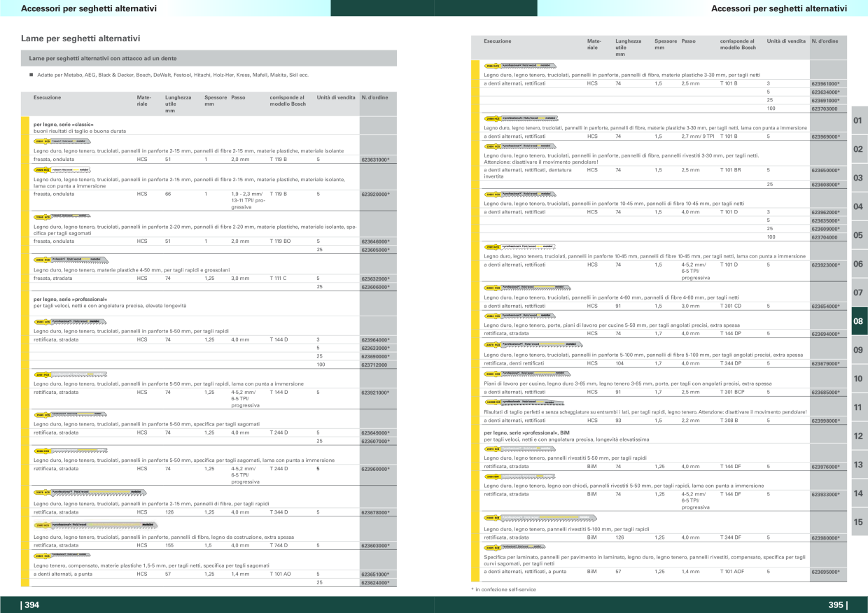Viewport: 868px width, 613px height.
Task: Select the highlighted chapter tab 08
Action: point(858,321)
